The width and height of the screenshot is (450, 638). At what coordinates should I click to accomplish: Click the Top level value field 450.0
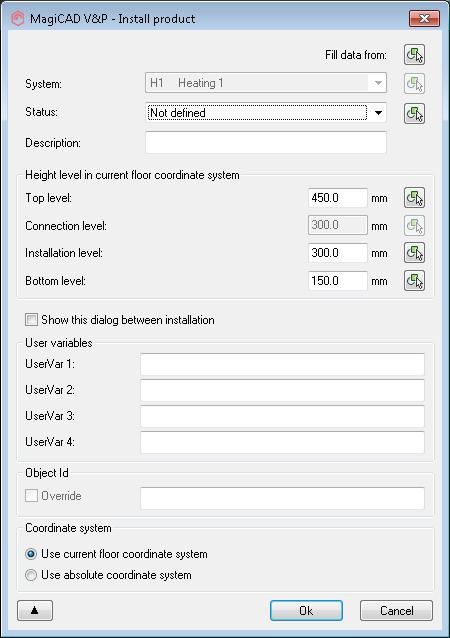pyautogui.click(x=338, y=198)
